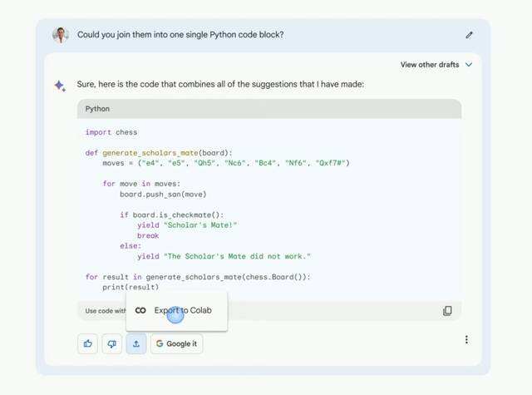Click the 'import chess' code line
The width and height of the screenshot is (532, 395).
(111, 132)
